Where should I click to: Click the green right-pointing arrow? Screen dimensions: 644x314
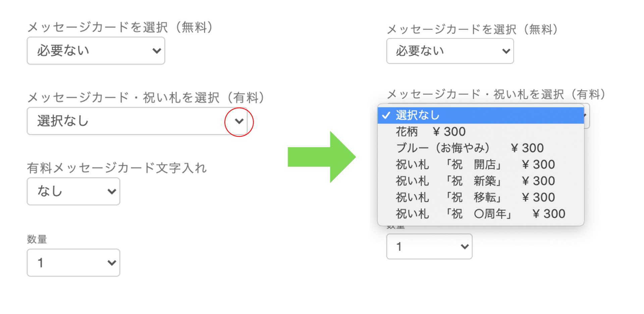321,157
